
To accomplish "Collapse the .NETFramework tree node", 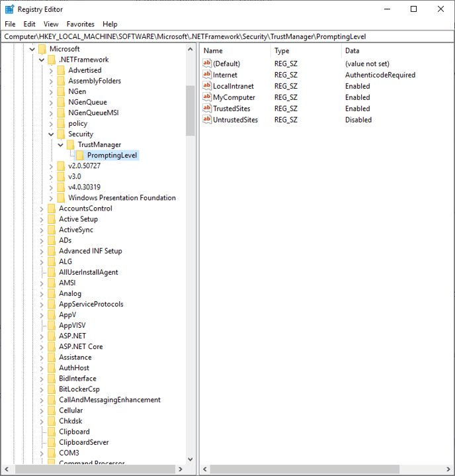I will click(42, 60).
